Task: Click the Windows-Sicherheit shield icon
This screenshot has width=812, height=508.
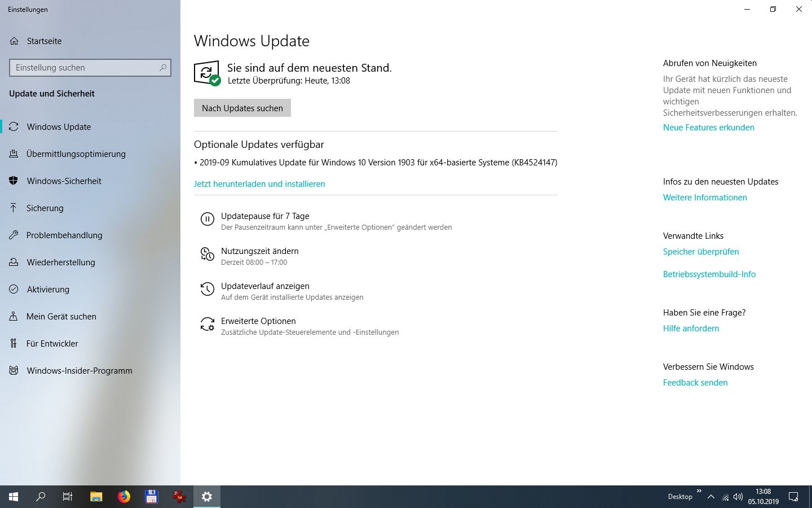Action: point(14,181)
